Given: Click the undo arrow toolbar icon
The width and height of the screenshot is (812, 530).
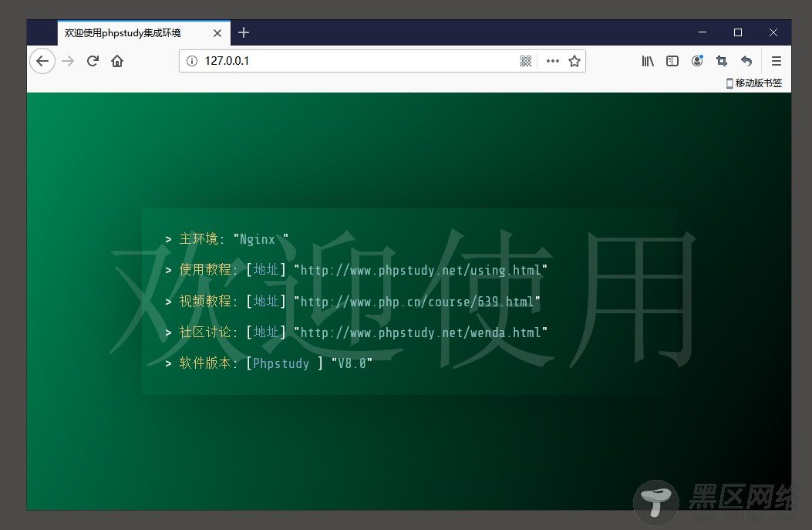Looking at the screenshot, I should pyautogui.click(x=746, y=61).
